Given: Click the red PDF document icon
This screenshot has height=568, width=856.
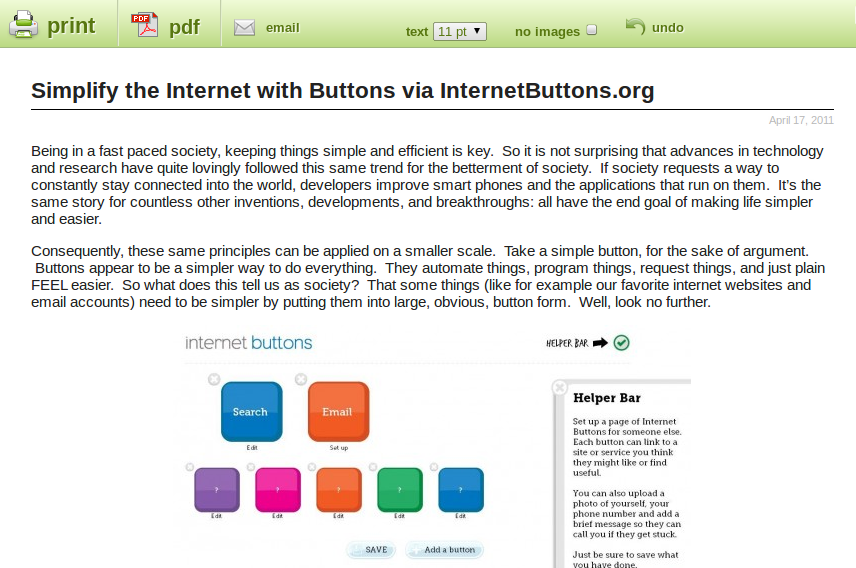Looking at the screenshot, I should [146, 25].
